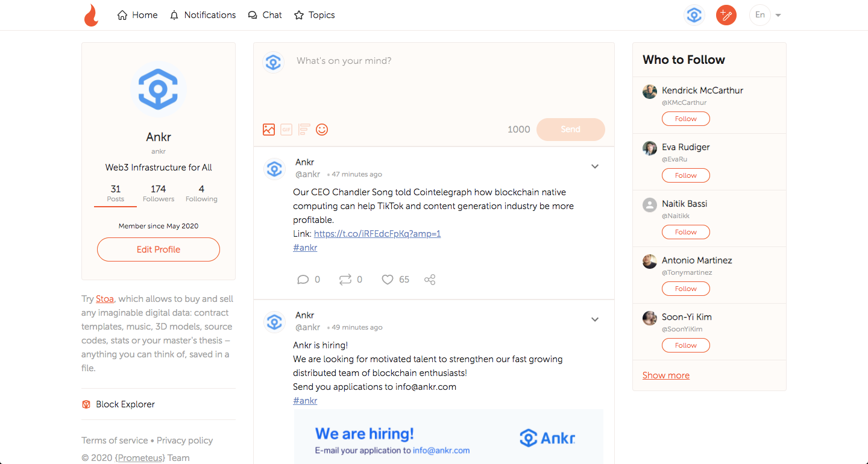Image resolution: width=868 pixels, height=464 pixels.
Task: Click the flame logo icon
Action: click(x=91, y=15)
